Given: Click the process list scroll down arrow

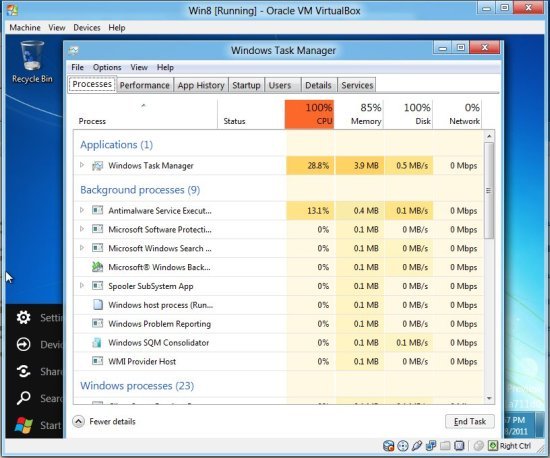Looking at the screenshot, I should coord(489,398).
